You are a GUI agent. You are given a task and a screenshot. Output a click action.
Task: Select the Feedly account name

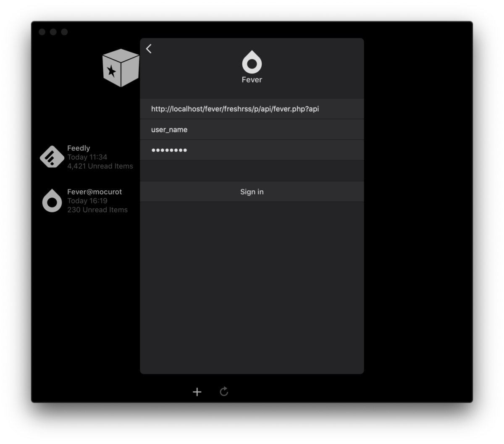(x=79, y=148)
